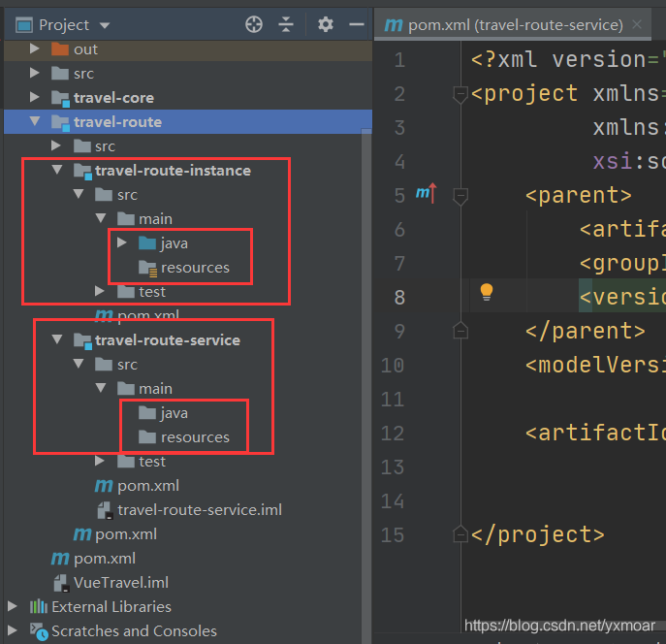Screen dimensions: 666x644
Task: Click line number 12 in the gutter
Action: coord(393,433)
